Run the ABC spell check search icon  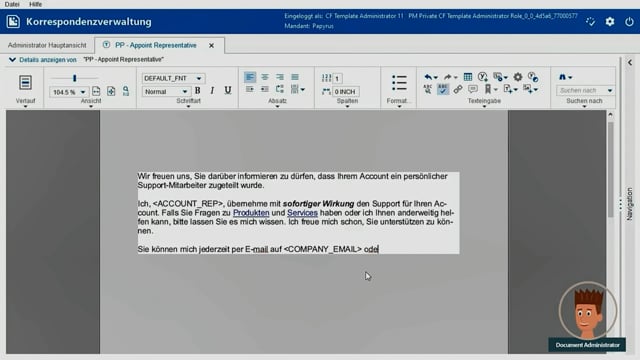[x=427, y=89]
